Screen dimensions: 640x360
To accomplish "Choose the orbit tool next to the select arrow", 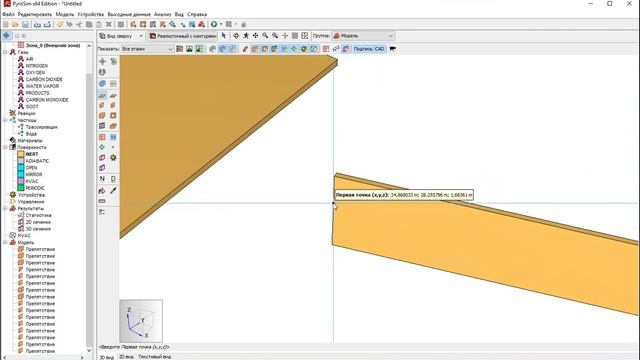I will 236,36.
